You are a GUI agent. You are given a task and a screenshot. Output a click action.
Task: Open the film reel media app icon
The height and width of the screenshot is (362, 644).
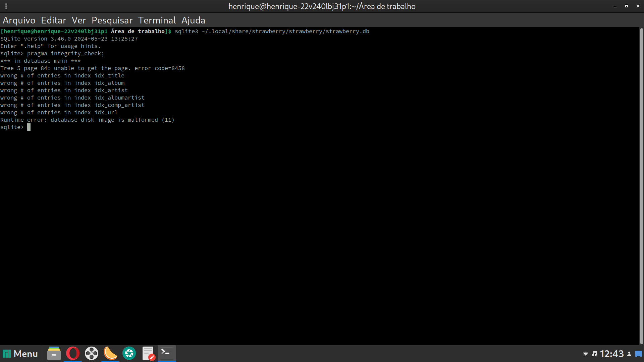(92, 354)
